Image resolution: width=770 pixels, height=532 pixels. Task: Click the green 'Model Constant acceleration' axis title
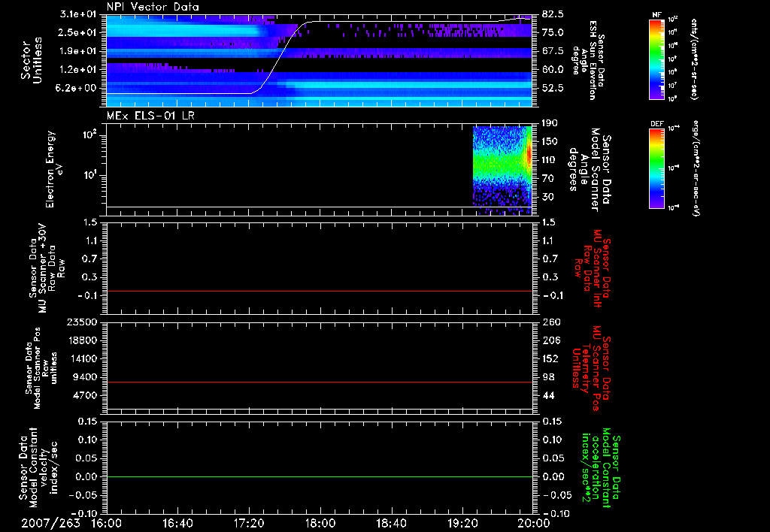click(x=600, y=469)
